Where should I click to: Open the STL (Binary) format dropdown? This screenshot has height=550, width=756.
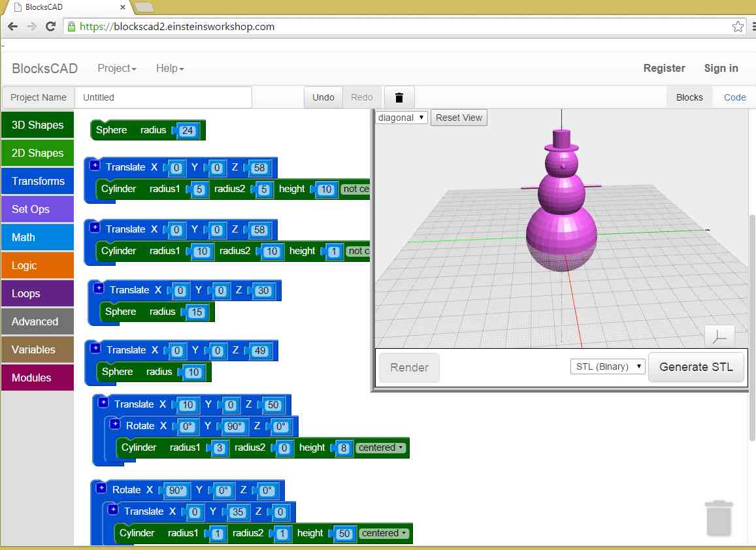(x=607, y=366)
